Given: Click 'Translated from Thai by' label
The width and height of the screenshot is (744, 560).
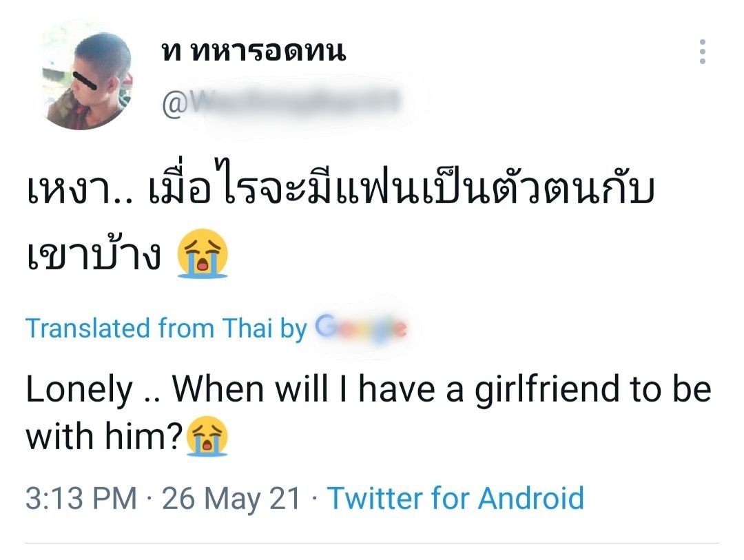Looking at the screenshot, I should 165,329.
